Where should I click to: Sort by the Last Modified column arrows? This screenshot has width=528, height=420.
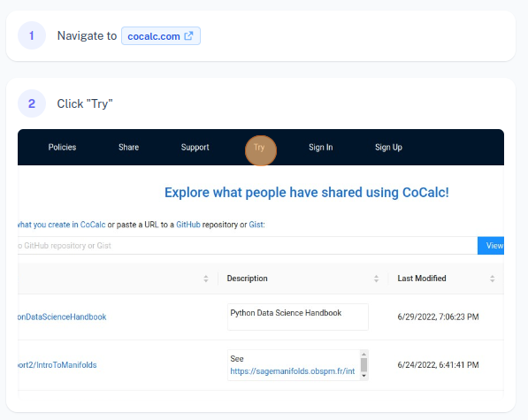coord(492,279)
